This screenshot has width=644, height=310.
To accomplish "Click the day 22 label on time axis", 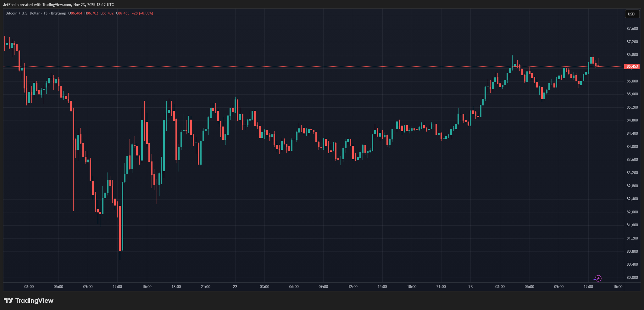I will pos(235,287).
